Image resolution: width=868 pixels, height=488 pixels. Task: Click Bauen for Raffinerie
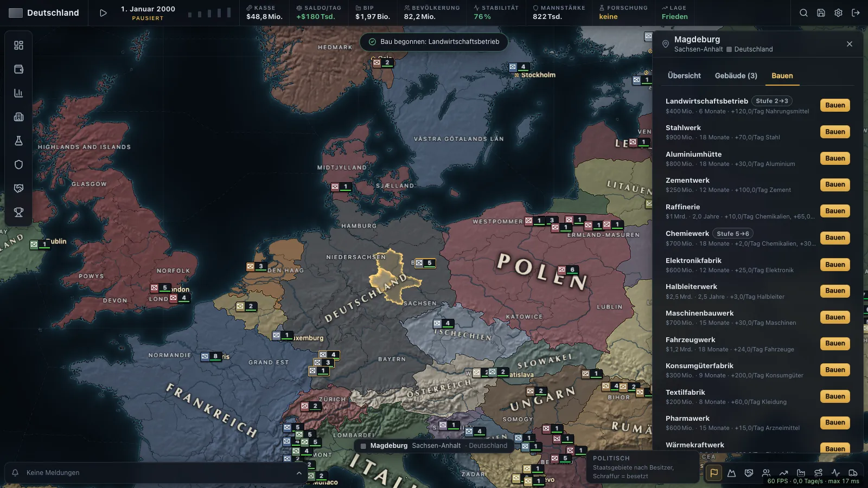click(835, 211)
